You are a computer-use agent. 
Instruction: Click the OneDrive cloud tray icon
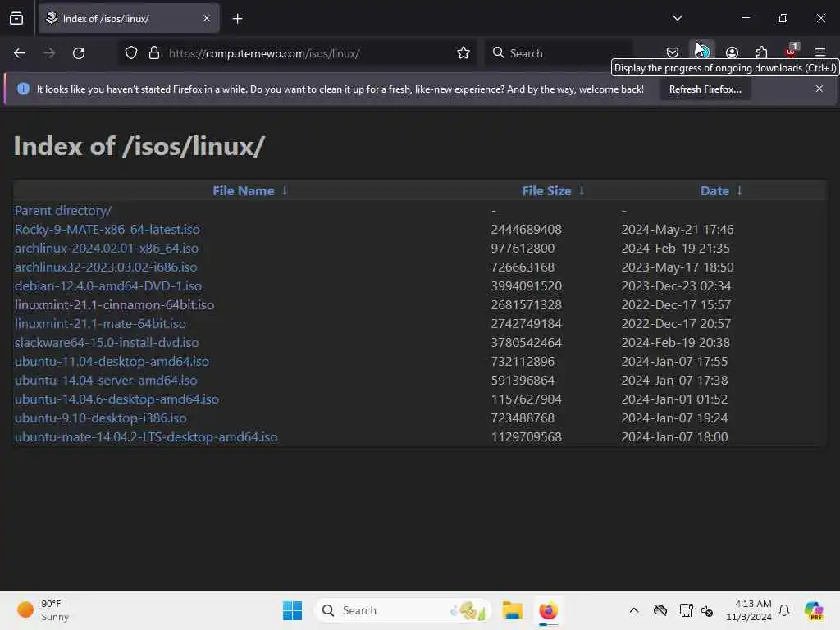coord(660,610)
